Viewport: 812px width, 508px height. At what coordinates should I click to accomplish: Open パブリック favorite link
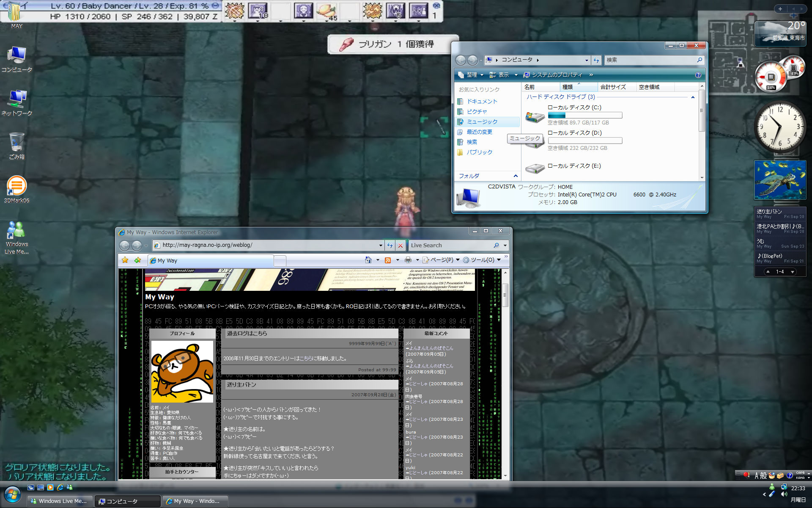click(x=479, y=152)
